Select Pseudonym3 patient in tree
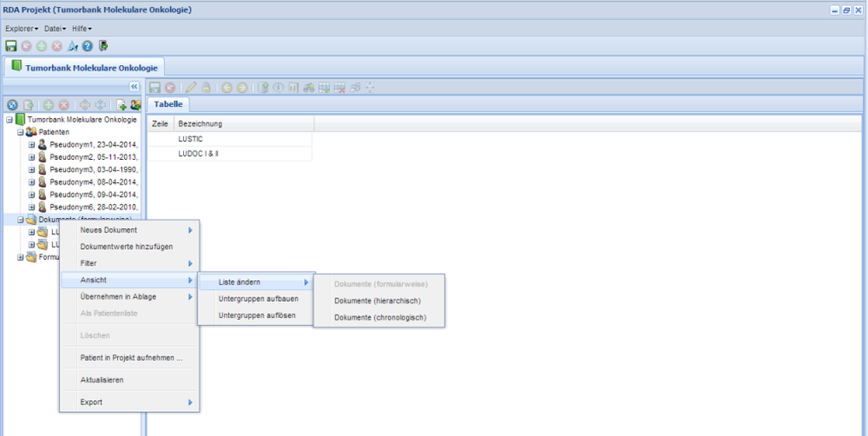 tap(92, 170)
